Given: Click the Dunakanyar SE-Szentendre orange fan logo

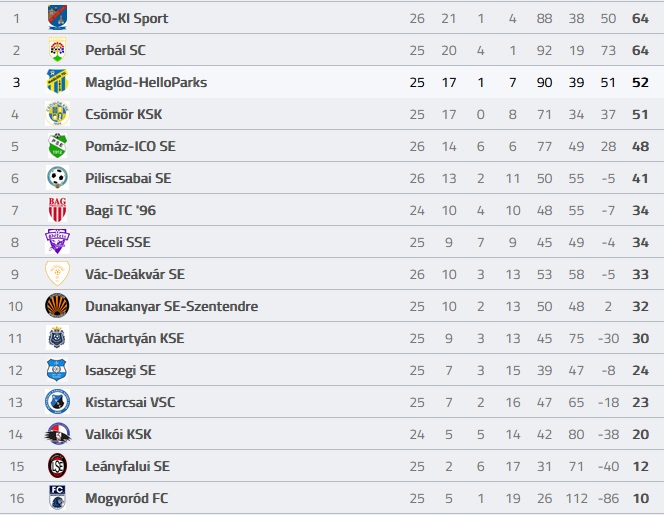Looking at the screenshot, I should pos(57,306).
